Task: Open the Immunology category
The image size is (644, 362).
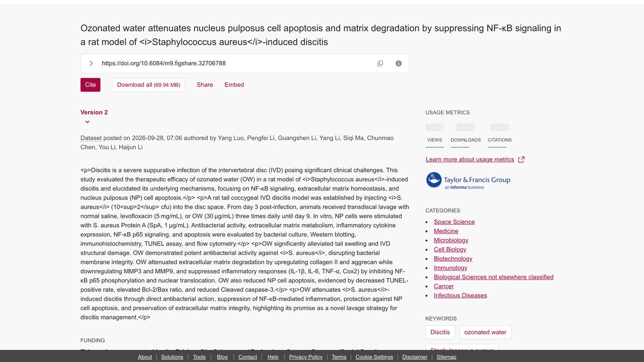Action: (x=451, y=268)
